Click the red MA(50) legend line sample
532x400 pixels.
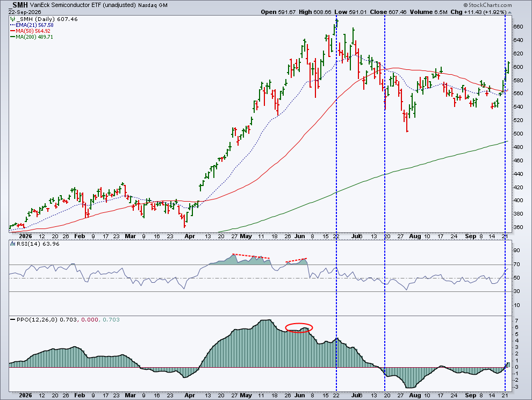click(x=12, y=31)
